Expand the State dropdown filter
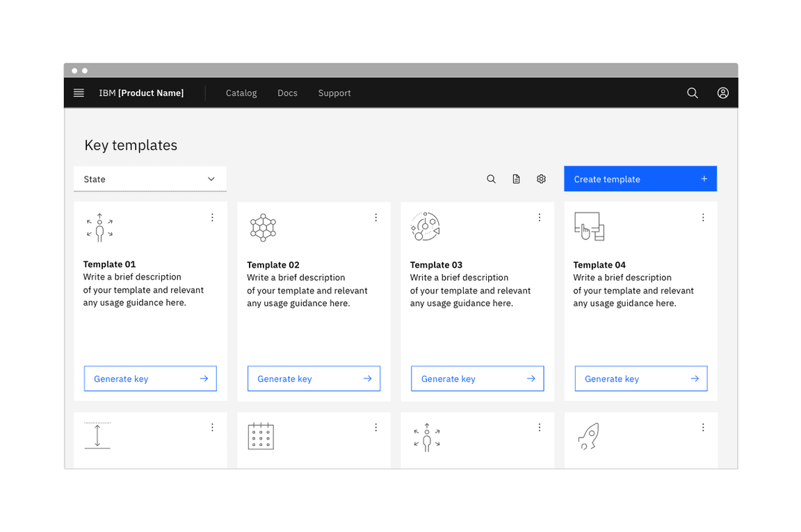 [x=150, y=179]
